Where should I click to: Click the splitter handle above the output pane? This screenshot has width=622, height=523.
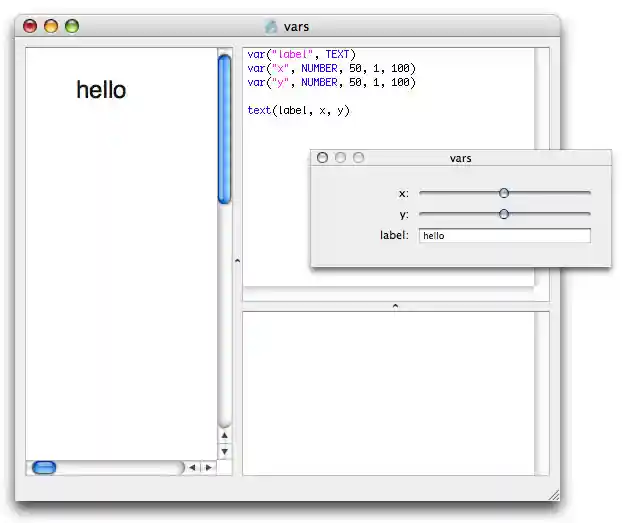tap(395, 305)
